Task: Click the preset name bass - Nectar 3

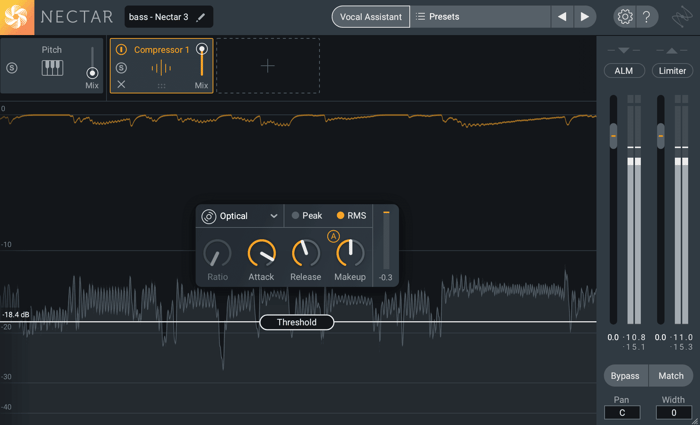Action: click(158, 17)
